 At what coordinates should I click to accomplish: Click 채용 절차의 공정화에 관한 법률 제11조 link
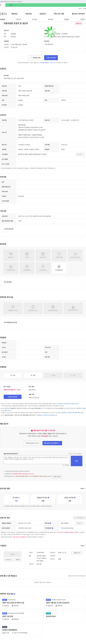tap(47, 415)
